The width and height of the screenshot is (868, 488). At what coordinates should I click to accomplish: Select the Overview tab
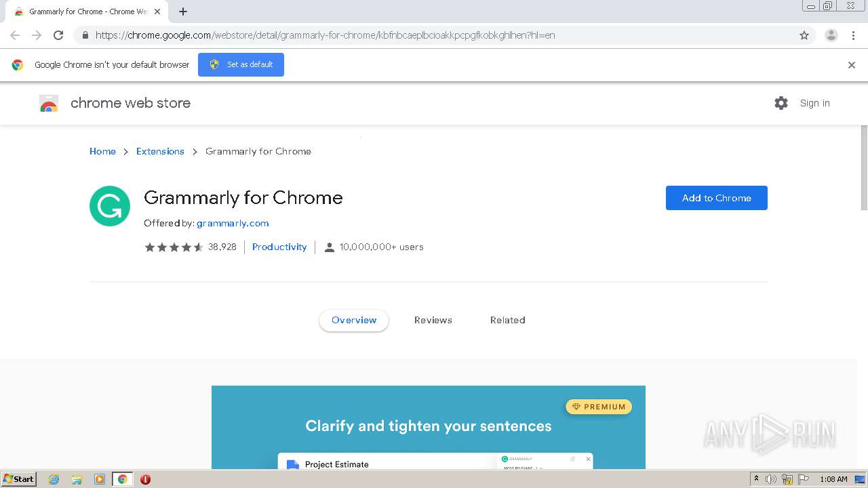pos(354,320)
